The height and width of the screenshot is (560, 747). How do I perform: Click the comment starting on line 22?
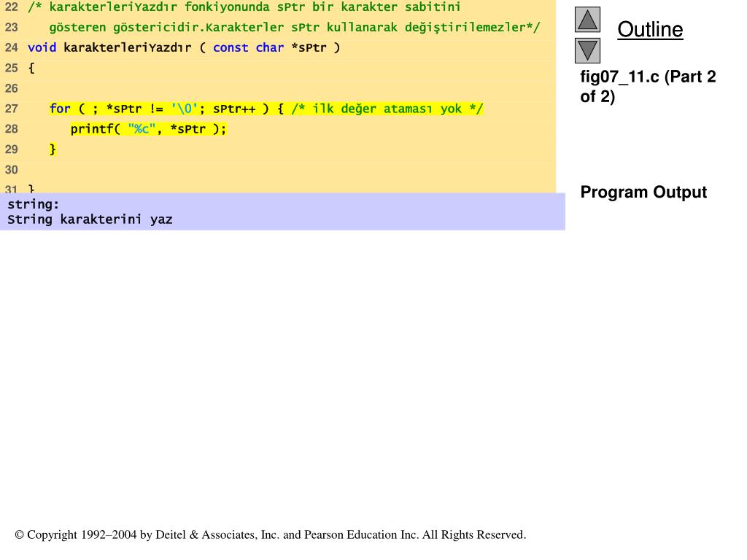click(244, 7)
